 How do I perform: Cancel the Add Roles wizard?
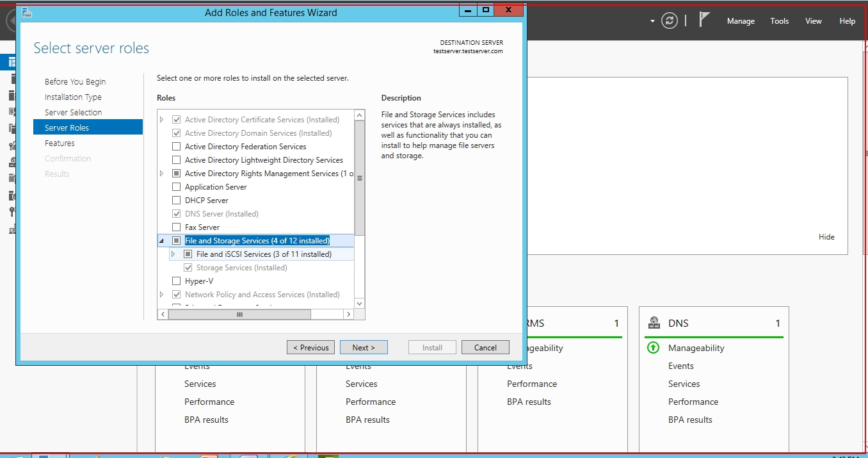pyautogui.click(x=485, y=347)
